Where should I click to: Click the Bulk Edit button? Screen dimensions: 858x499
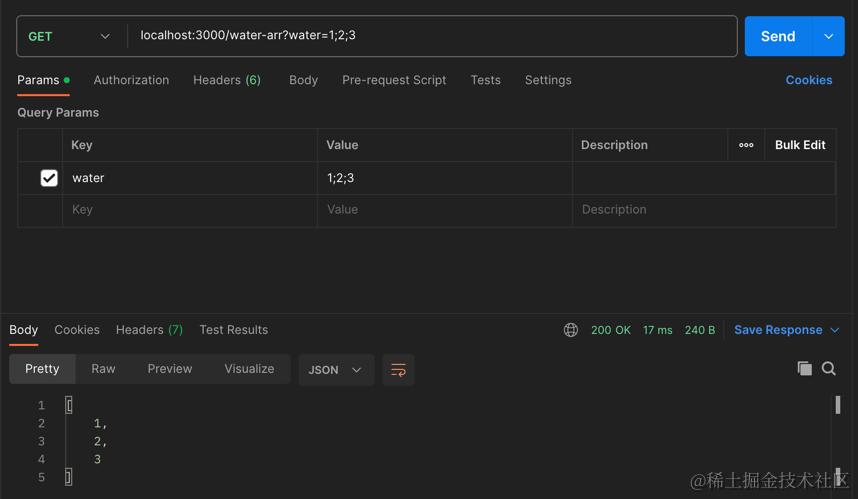(x=800, y=145)
